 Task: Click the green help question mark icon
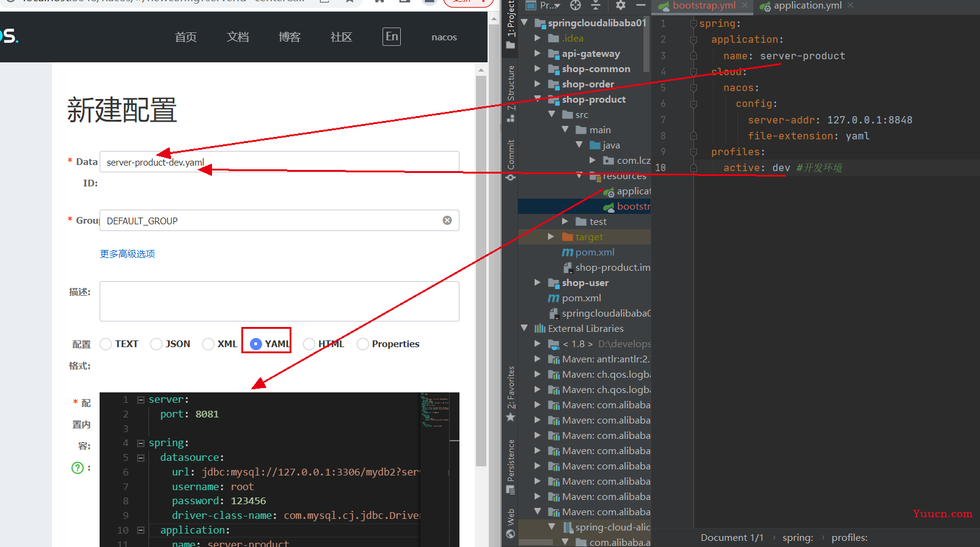pyautogui.click(x=78, y=468)
